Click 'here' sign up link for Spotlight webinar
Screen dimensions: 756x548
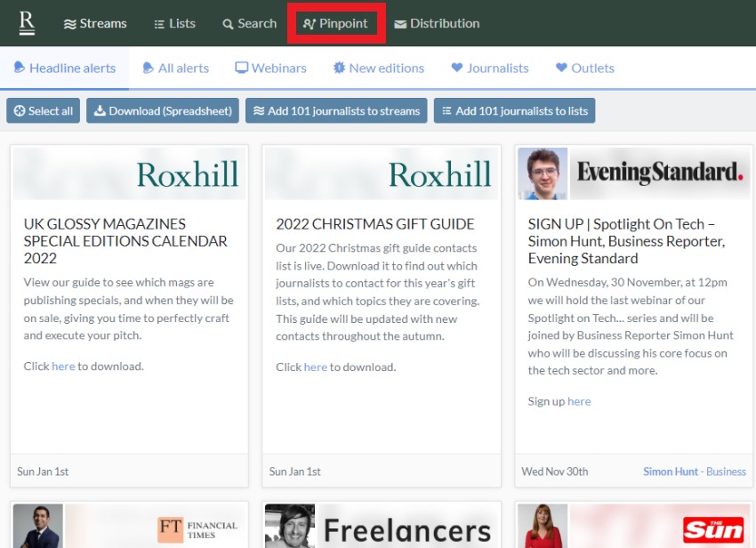pyautogui.click(x=579, y=401)
